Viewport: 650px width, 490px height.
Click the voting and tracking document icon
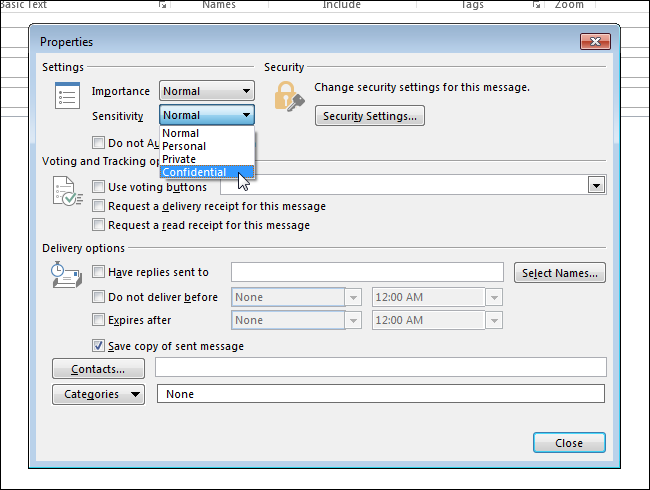coord(68,191)
